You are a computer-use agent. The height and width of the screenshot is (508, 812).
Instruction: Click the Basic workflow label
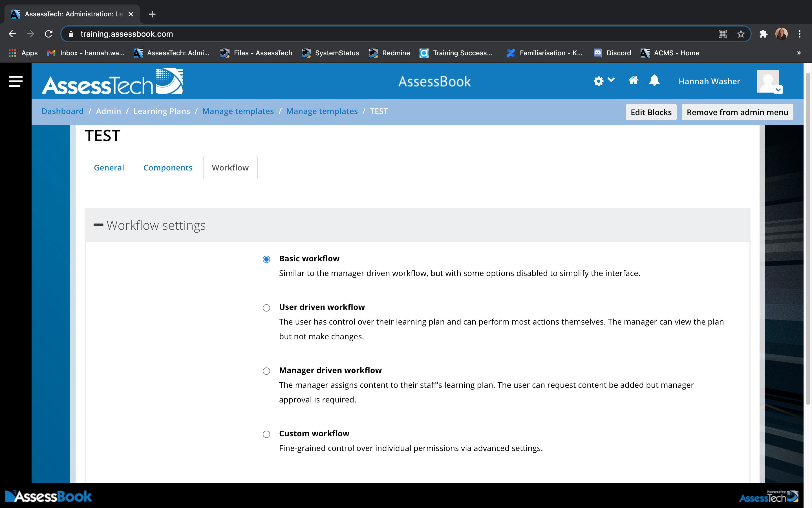[309, 258]
